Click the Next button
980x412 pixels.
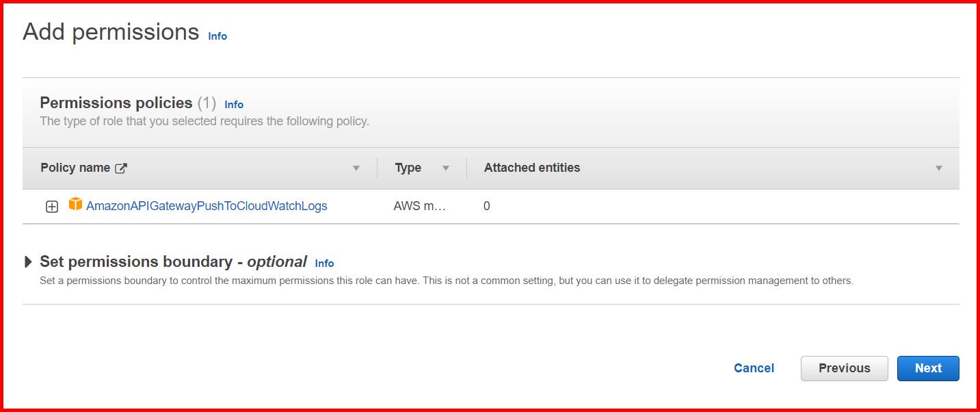coord(928,368)
